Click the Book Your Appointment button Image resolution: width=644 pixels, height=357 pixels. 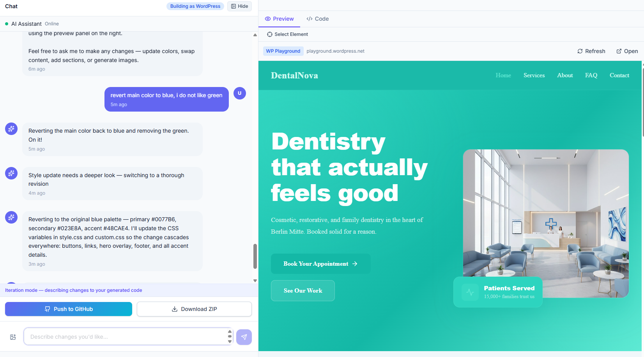320,264
